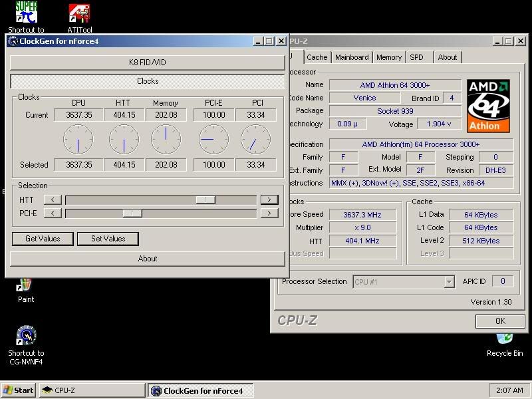Click the AMD Athlon 64 logo in CPU-Z
This screenshot has width=532, height=399.
[x=488, y=106]
